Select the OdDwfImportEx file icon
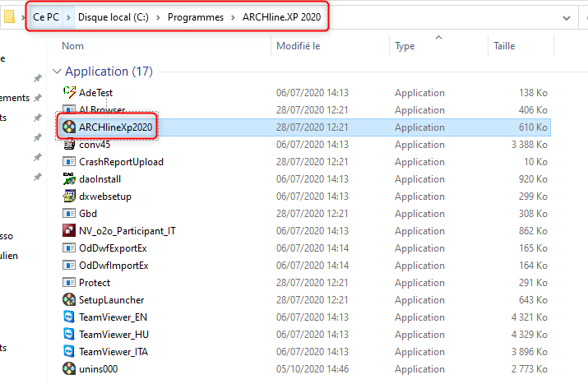 pos(69,265)
